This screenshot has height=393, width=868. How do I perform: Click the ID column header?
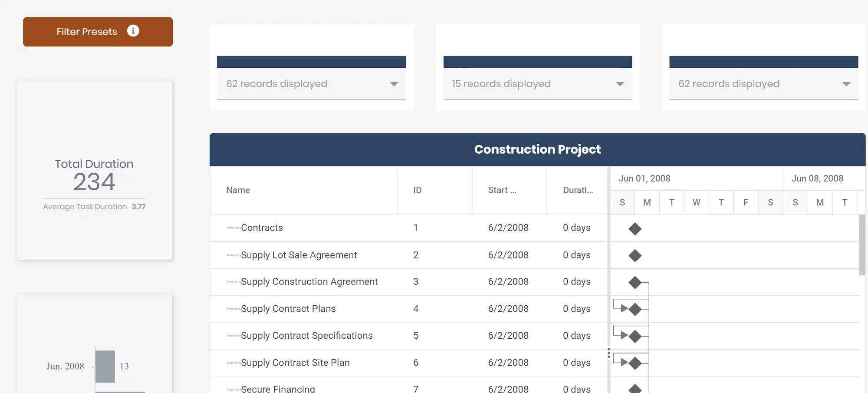[417, 190]
